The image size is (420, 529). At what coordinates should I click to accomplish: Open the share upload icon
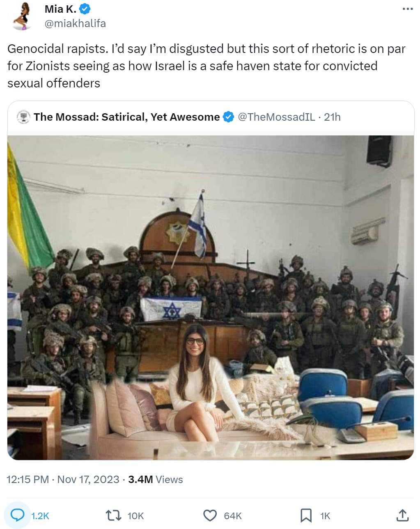[402, 515]
